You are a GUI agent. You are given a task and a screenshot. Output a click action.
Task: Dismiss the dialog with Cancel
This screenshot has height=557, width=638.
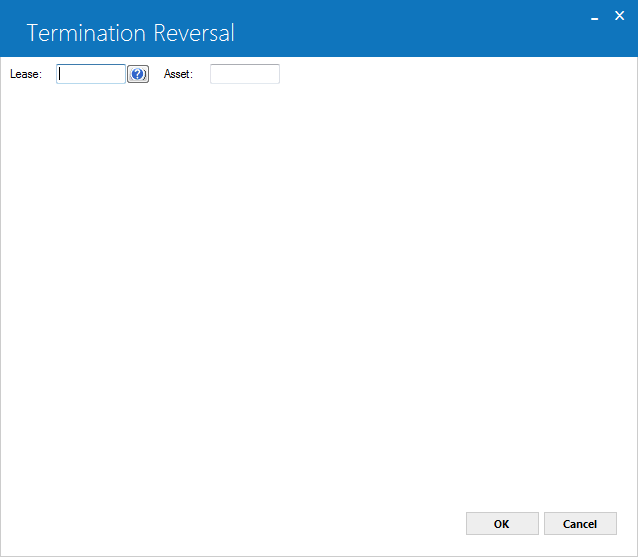tap(580, 524)
